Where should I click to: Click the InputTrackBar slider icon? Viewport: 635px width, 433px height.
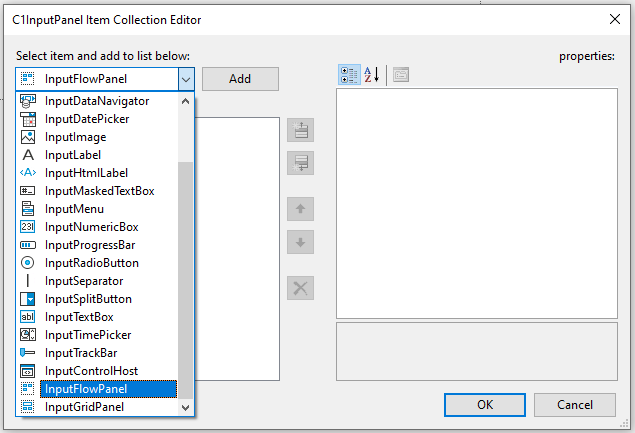tap(28, 353)
